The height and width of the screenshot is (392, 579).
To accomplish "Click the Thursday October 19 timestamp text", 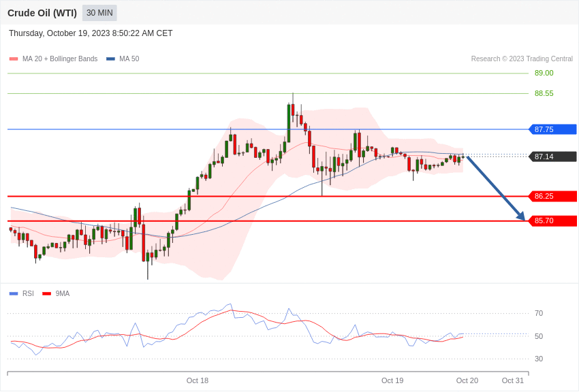I will pos(91,33).
